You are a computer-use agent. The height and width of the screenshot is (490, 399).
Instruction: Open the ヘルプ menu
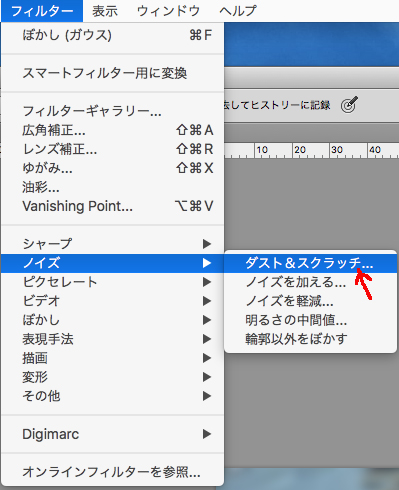pos(238,11)
